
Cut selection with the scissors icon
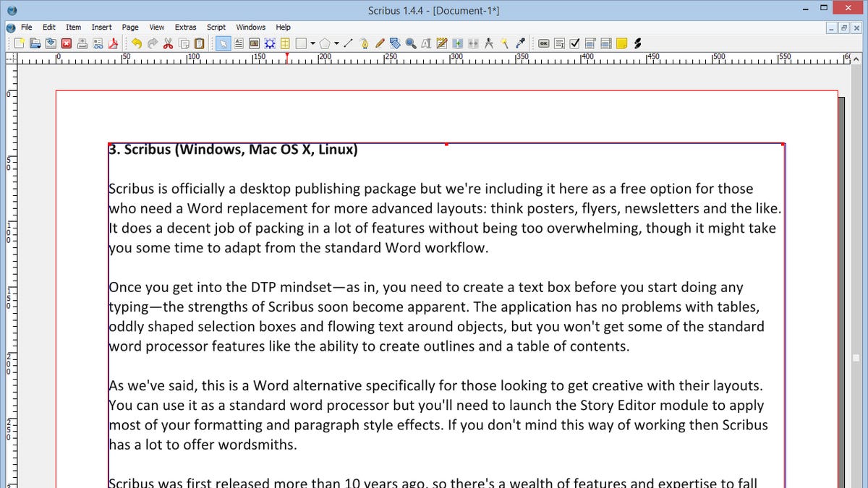point(168,43)
